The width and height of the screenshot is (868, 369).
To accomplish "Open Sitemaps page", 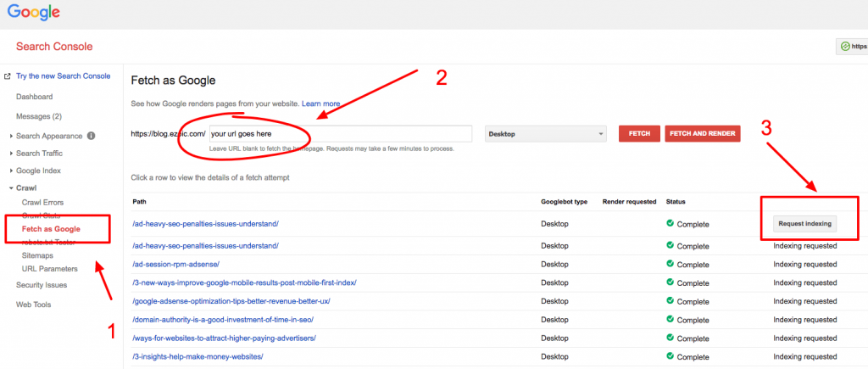I will 37,256.
